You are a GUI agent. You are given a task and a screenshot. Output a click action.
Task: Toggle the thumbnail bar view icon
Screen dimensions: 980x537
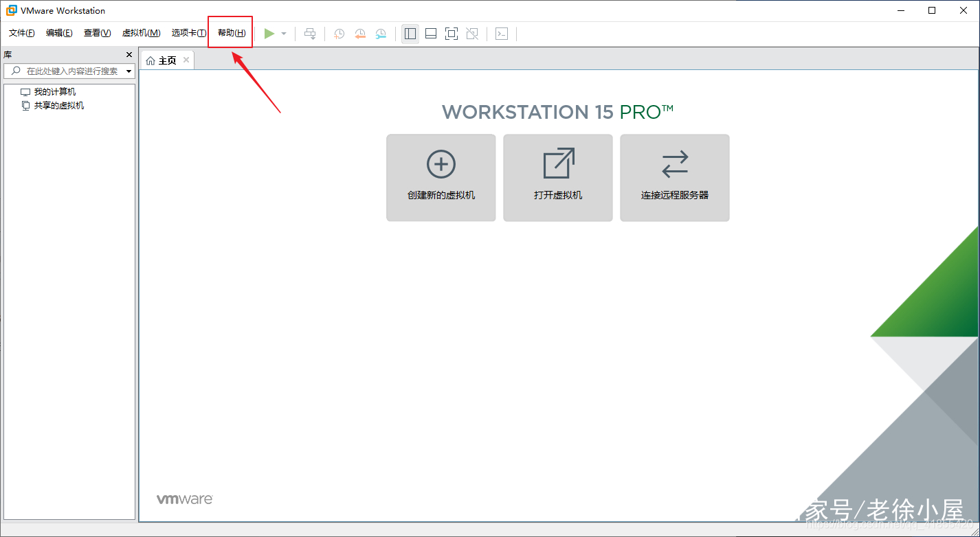[431, 34]
